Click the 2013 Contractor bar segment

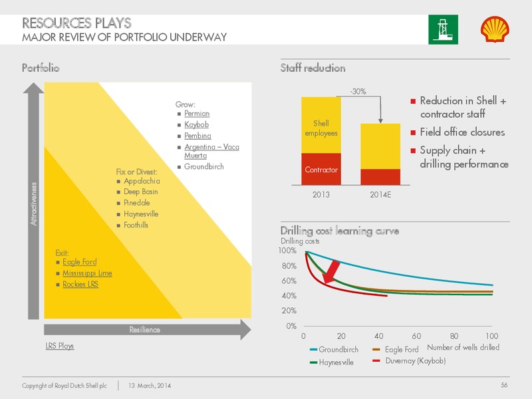point(321,169)
